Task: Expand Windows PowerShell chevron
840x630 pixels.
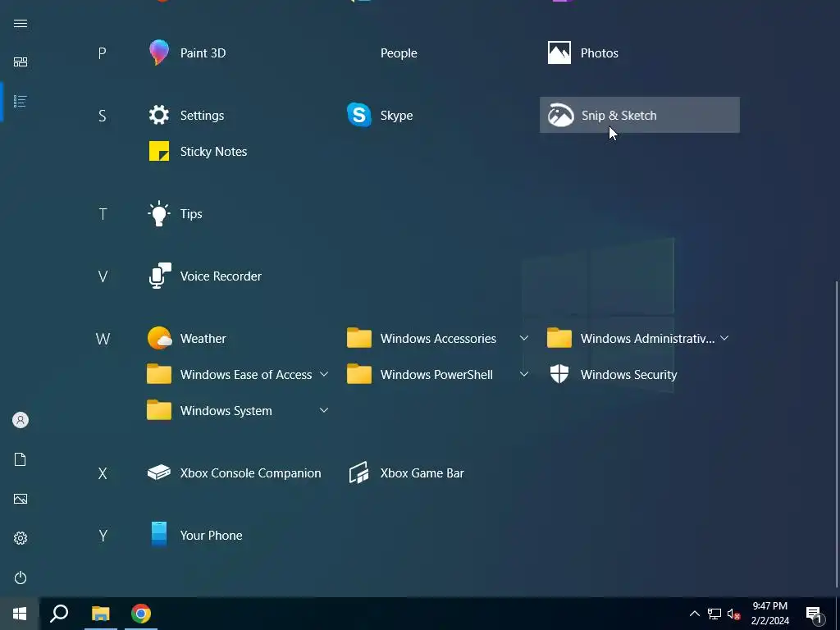Action: [x=524, y=374]
